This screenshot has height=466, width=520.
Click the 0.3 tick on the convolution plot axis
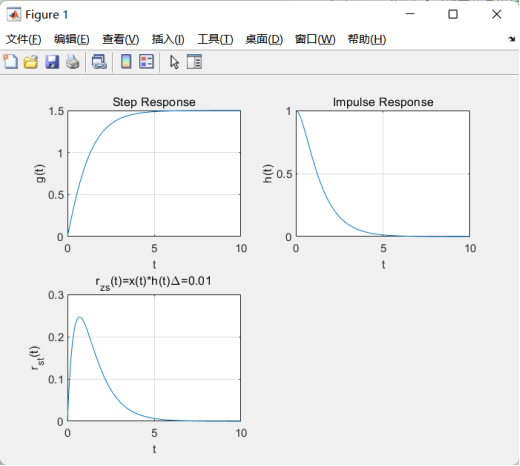(x=56, y=295)
